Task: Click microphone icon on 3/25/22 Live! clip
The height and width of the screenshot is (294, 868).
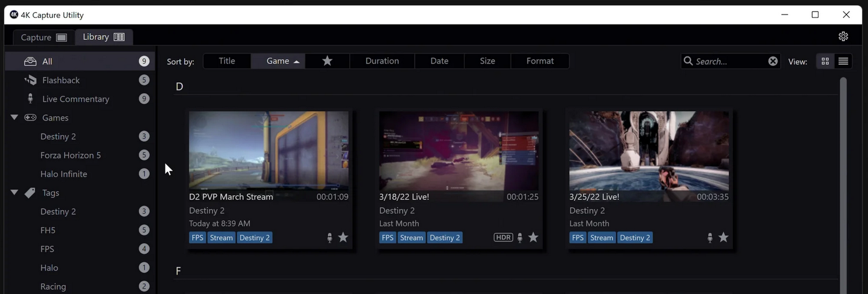Action: [x=710, y=238]
